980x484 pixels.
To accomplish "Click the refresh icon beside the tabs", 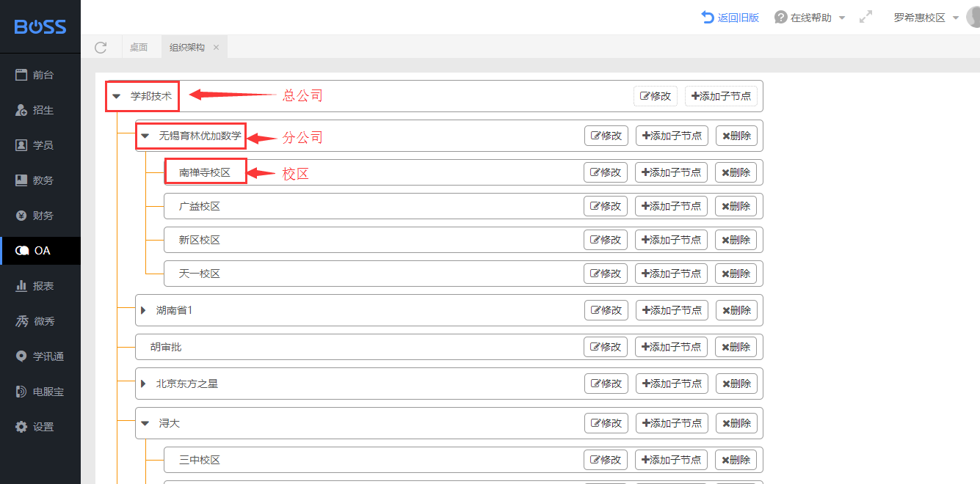I will 101,48.
